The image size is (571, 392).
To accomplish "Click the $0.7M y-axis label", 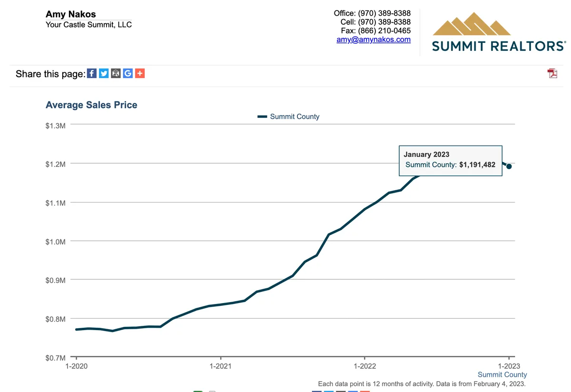I will click(x=55, y=357).
